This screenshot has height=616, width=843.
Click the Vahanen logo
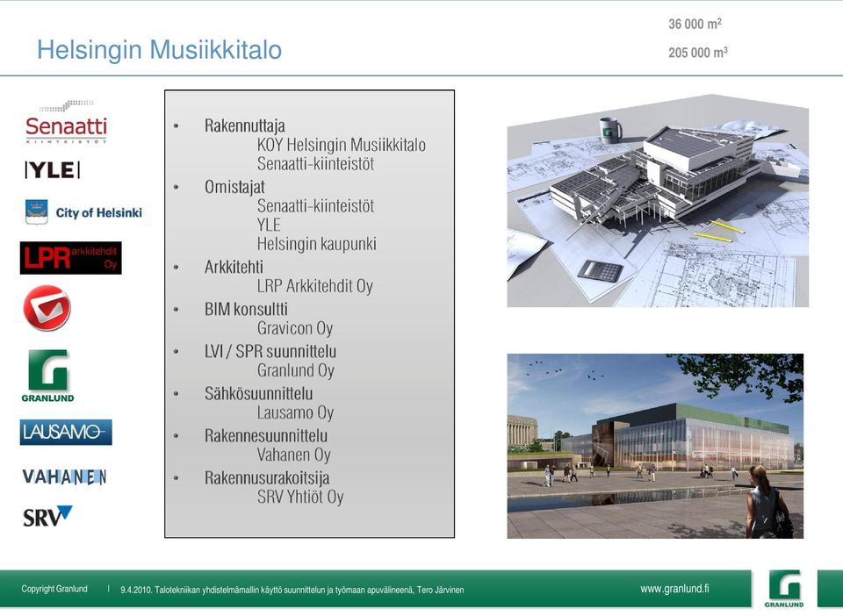pyautogui.click(x=64, y=476)
